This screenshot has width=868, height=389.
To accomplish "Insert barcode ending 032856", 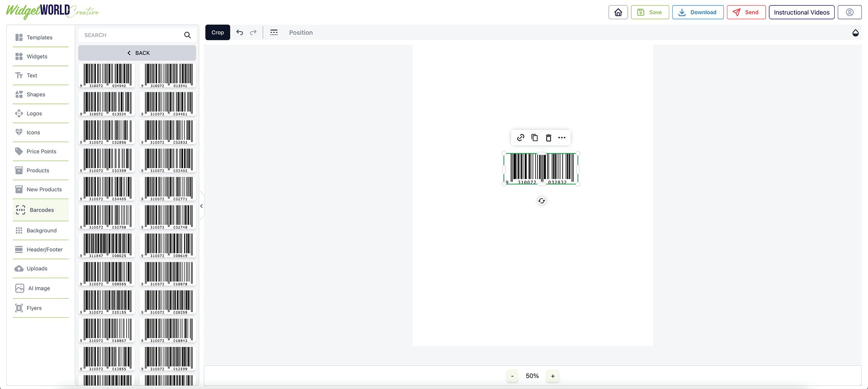I will [107, 132].
